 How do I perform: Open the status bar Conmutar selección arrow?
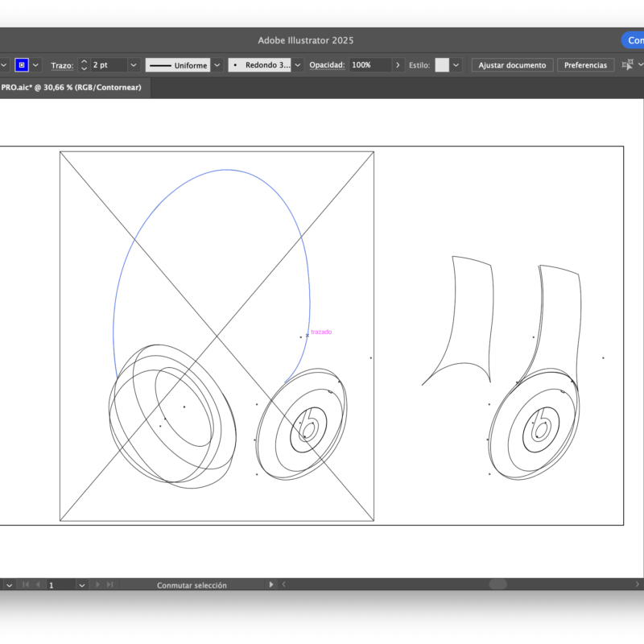pos(270,585)
